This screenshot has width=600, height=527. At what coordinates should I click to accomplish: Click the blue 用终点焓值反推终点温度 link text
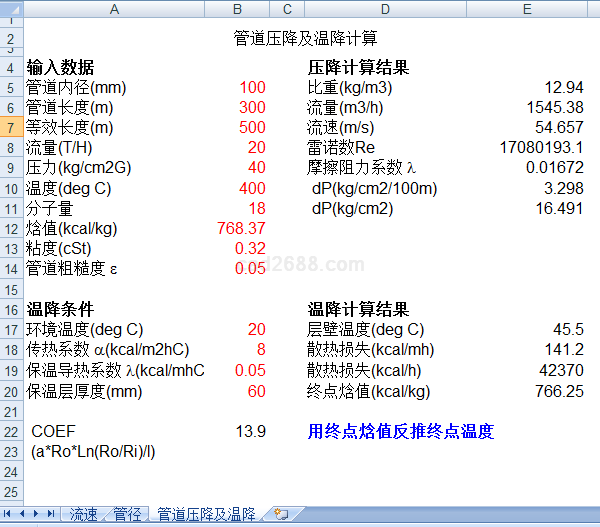pos(400,432)
